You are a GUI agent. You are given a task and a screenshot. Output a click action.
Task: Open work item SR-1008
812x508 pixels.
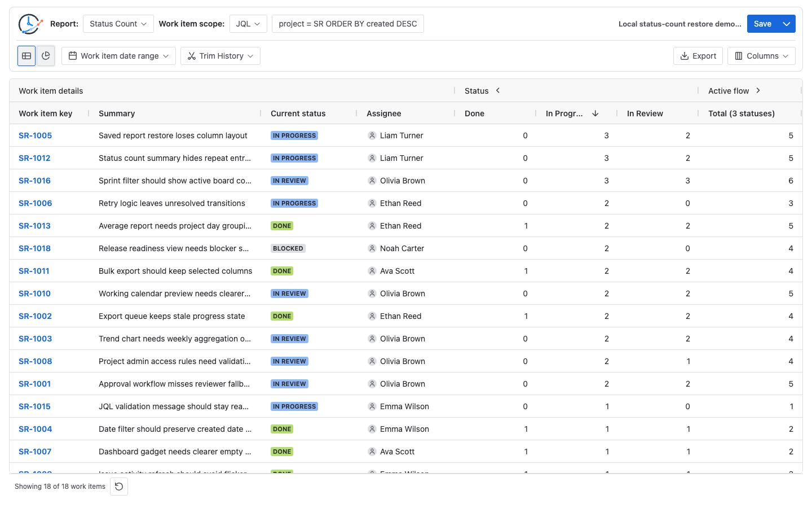35,361
